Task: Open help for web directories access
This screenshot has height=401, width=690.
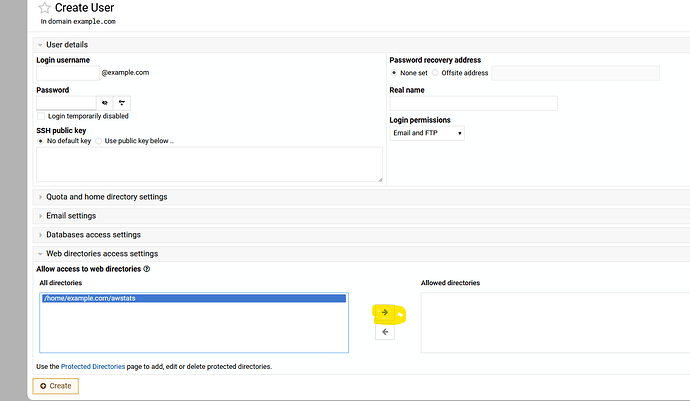Action: pyautogui.click(x=147, y=269)
